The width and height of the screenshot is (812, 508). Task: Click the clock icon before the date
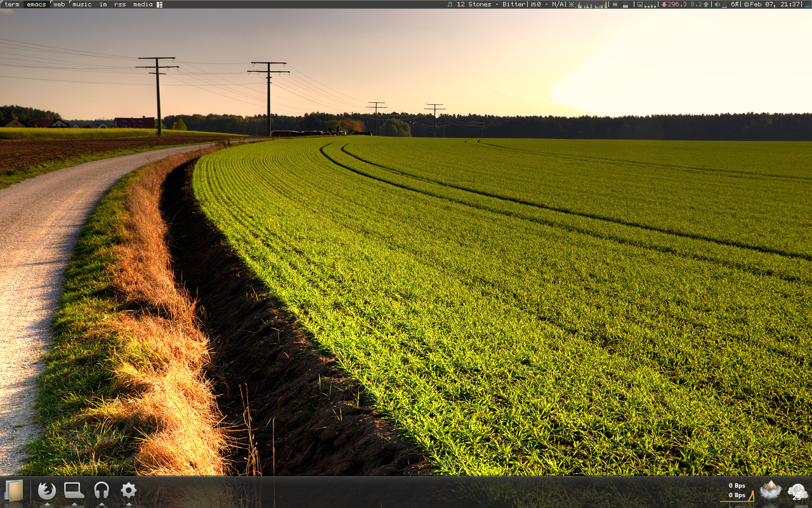tap(747, 4)
